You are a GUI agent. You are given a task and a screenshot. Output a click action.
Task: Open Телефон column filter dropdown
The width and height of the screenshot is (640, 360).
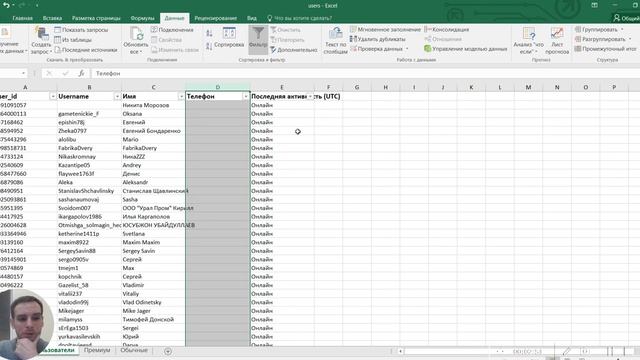[246, 96]
